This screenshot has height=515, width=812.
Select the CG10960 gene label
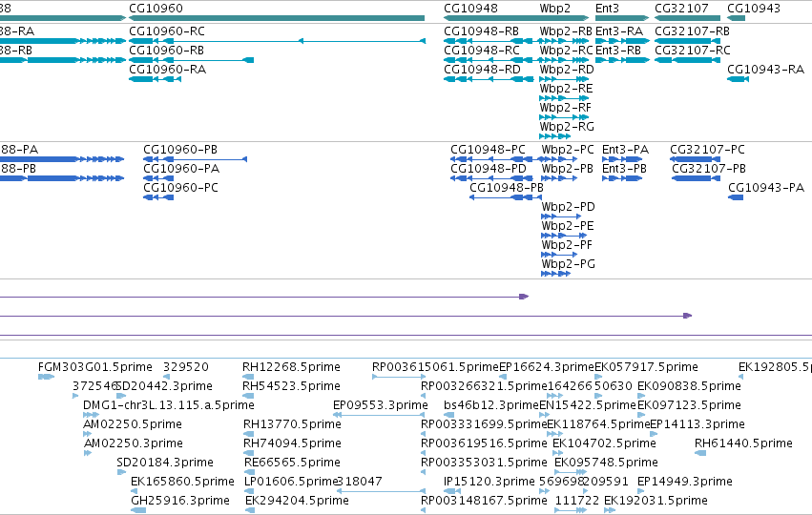coord(156,9)
